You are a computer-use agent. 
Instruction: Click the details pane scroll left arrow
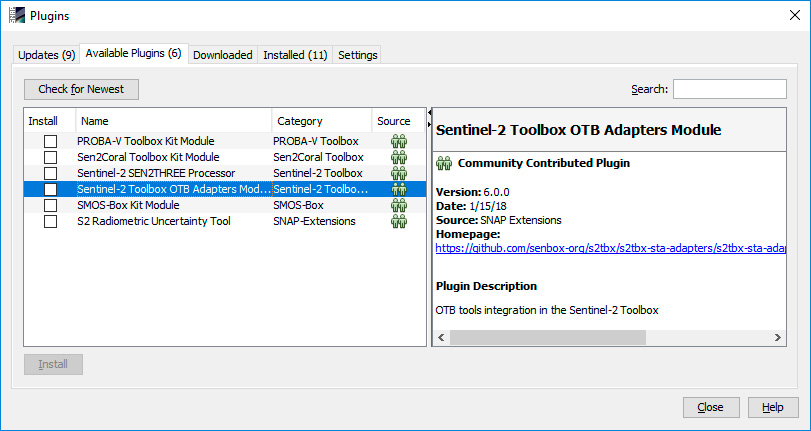[x=441, y=337]
